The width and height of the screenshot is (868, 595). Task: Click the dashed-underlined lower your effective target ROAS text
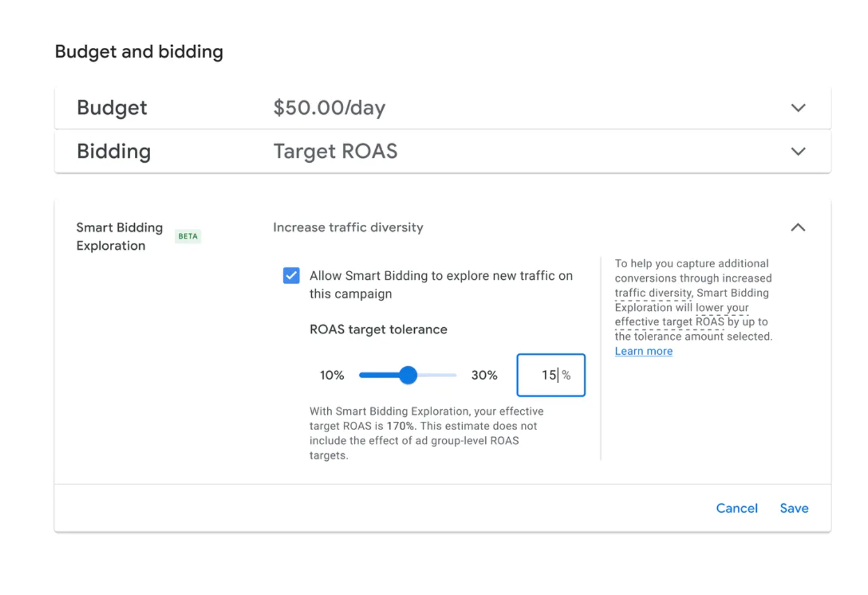[683, 315]
